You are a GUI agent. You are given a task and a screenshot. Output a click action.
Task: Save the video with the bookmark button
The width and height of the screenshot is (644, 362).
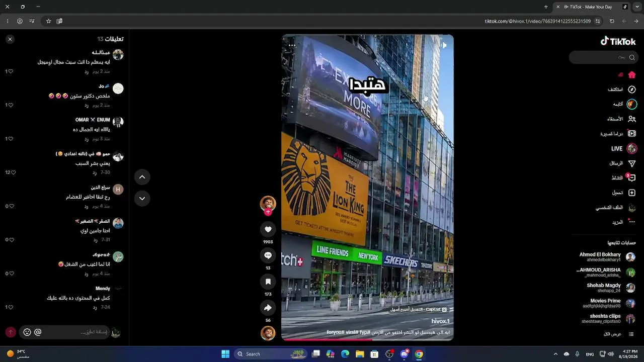tap(268, 282)
